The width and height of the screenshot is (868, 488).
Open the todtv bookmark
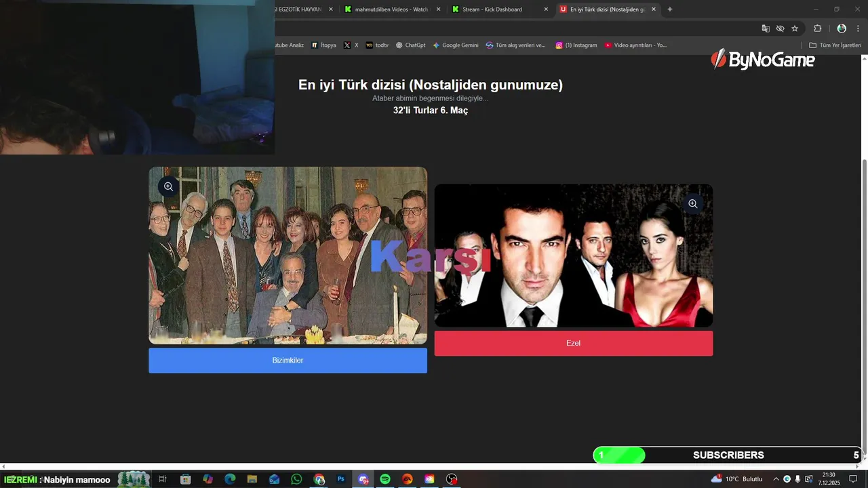point(377,45)
